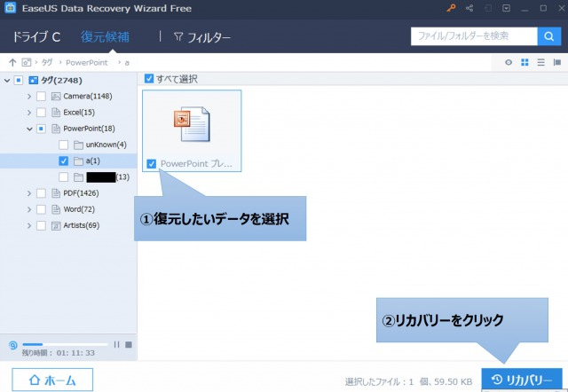Click the リカバリー button

pyautogui.click(x=522, y=380)
